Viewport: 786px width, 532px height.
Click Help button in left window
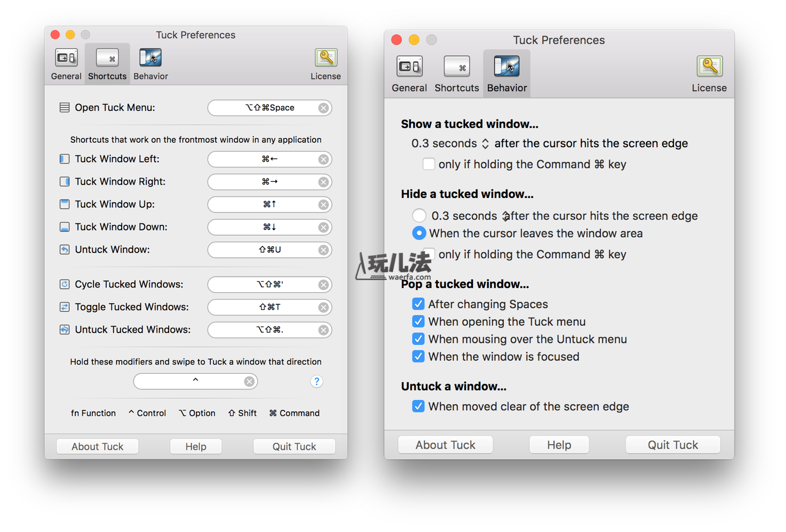[x=196, y=446]
